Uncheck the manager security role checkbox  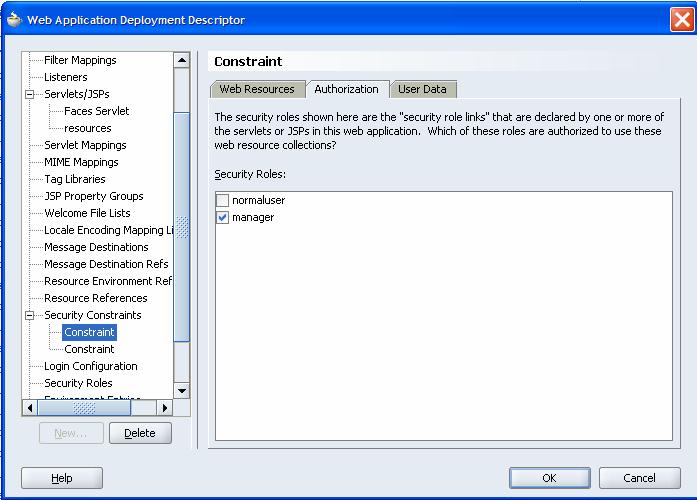(222, 218)
